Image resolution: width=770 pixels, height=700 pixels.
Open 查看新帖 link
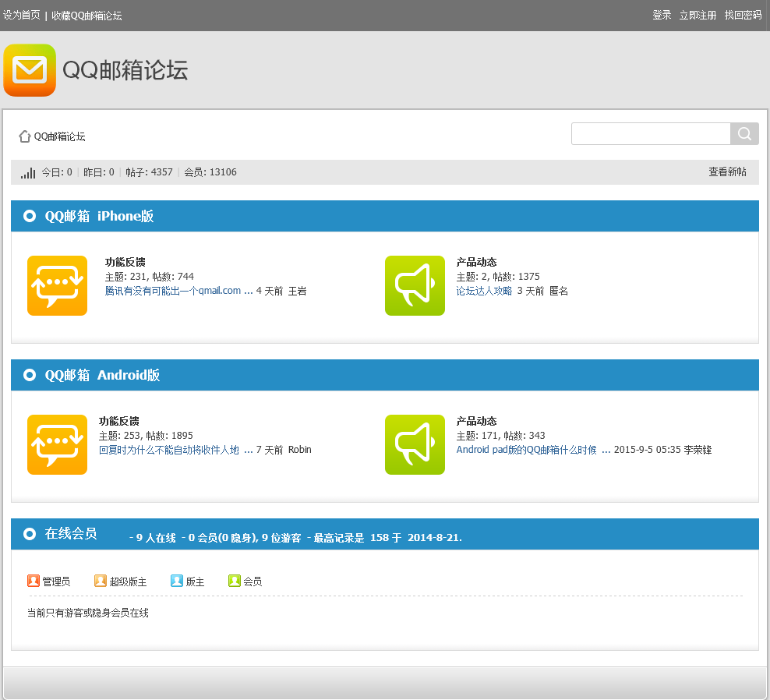tap(727, 172)
